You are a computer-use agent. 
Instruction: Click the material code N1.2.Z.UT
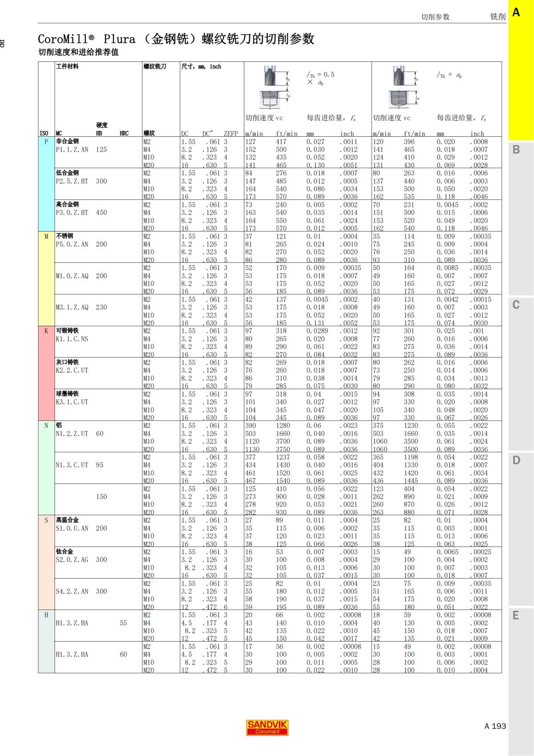[x=72, y=434]
